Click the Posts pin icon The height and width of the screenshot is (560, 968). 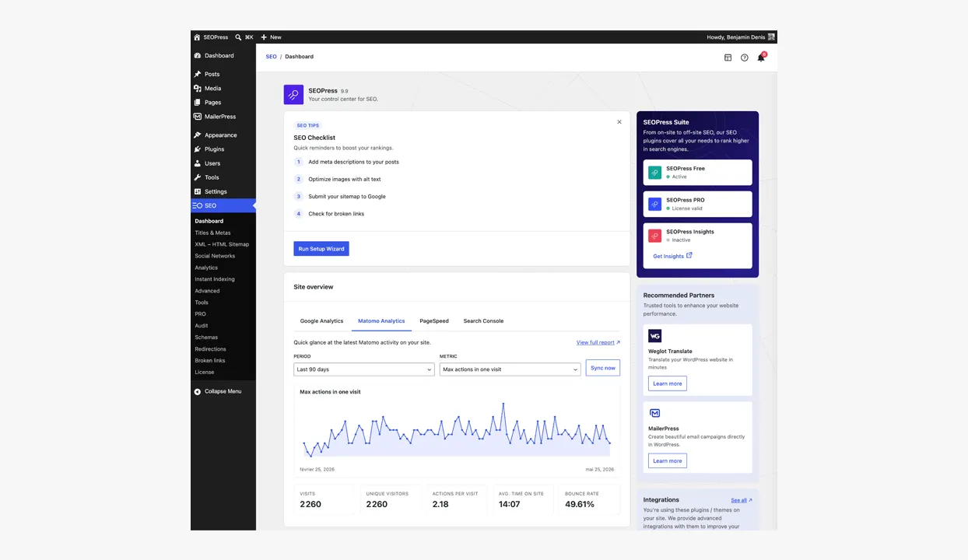[198, 74]
